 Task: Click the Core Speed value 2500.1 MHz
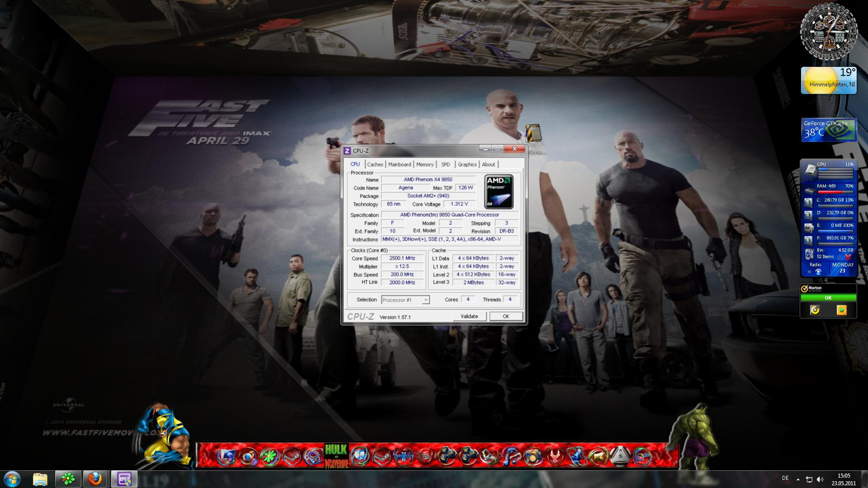tap(402, 258)
